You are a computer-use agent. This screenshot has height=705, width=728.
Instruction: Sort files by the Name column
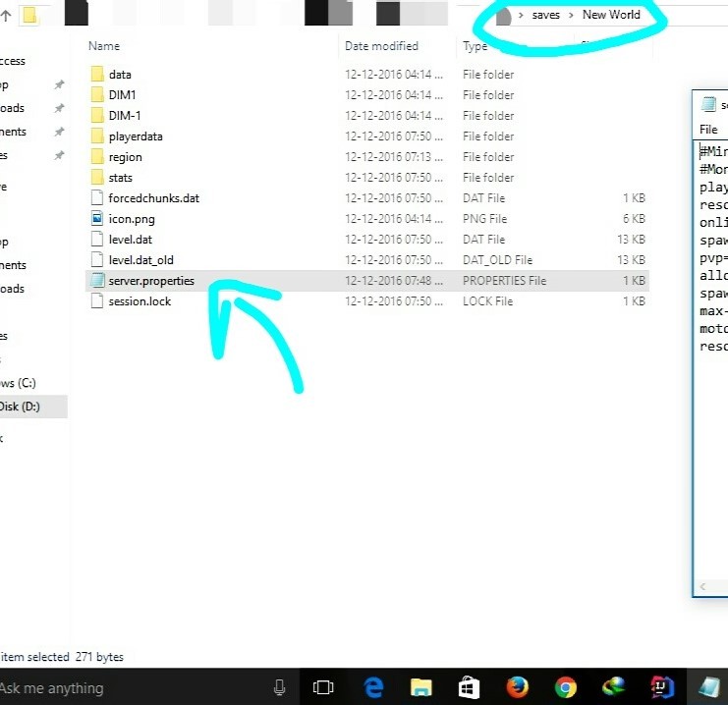[x=103, y=46]
